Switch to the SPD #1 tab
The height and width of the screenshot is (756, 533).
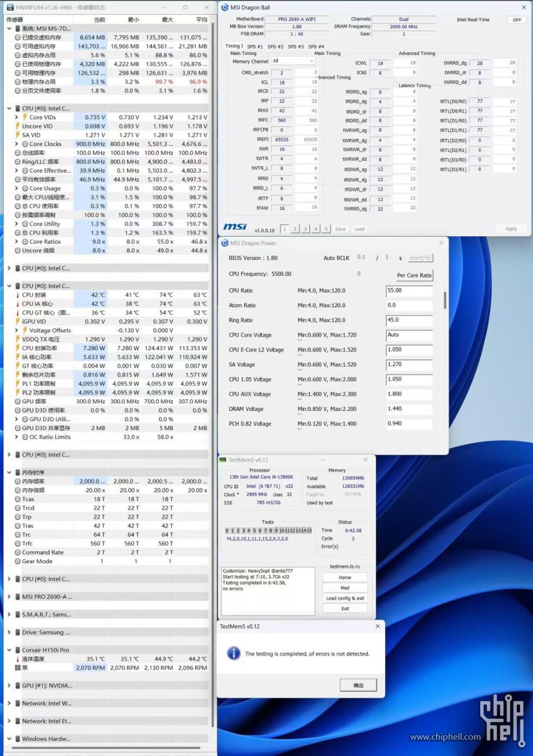click(x=255, y=47)
